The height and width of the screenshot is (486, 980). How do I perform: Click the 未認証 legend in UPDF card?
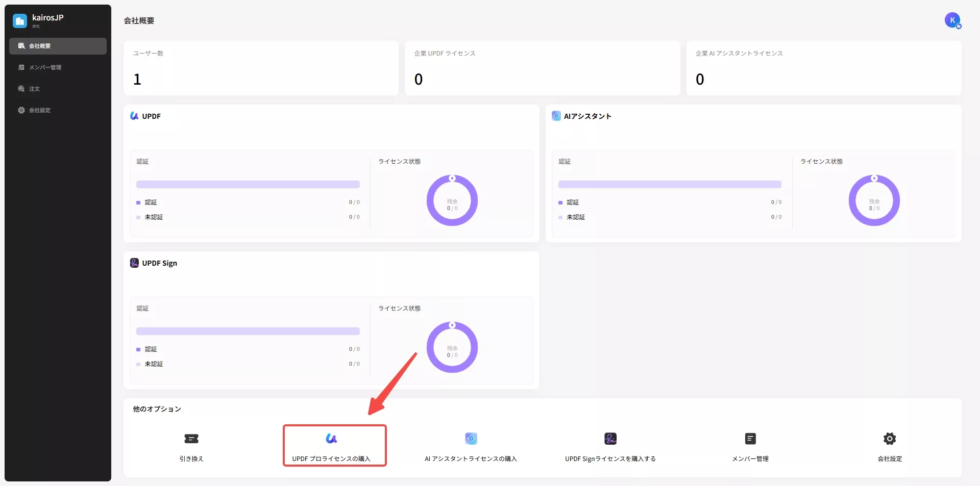coord(154,217)
